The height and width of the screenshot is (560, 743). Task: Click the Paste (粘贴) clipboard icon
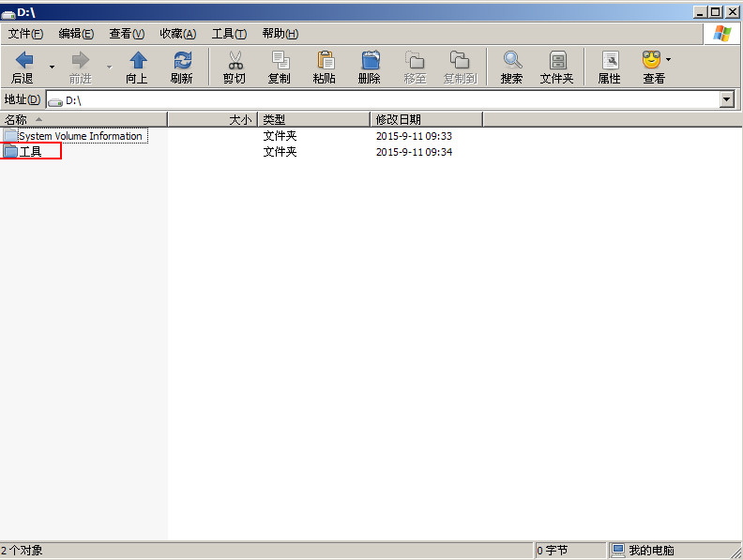326,60
